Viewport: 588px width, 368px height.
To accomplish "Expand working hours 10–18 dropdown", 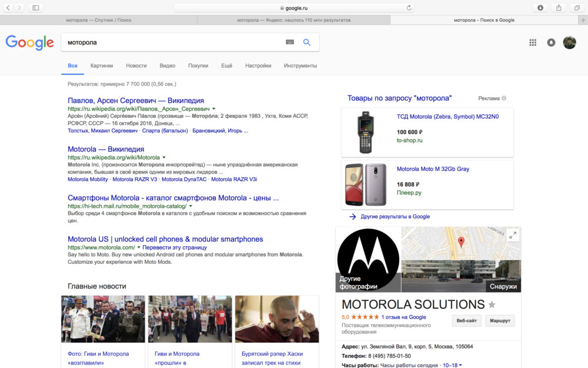I will [x=452, y=366].
